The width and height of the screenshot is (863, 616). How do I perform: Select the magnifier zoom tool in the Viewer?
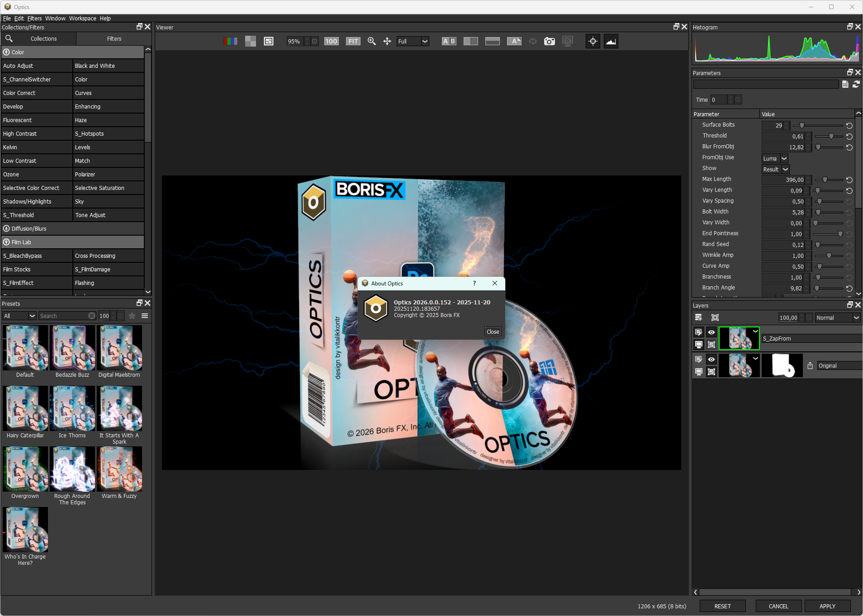click(372, 41)
